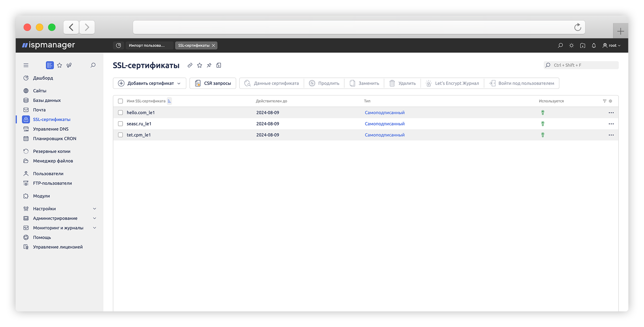The width and height of the screenshot is (644, 327).
Task: Open Модули section
Action: point(41,196)
